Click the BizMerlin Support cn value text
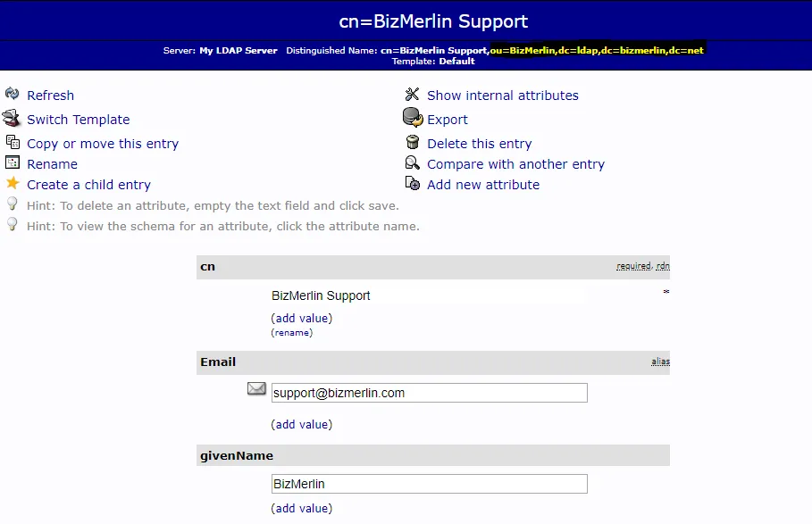 tap(321, 295)
